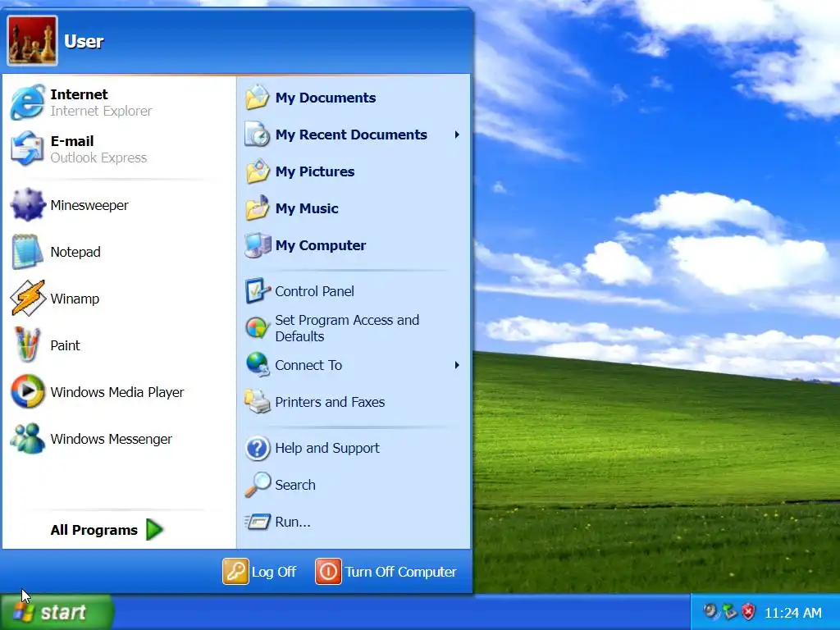
Task: Click the Run... label
Action: tap(293, 522)
